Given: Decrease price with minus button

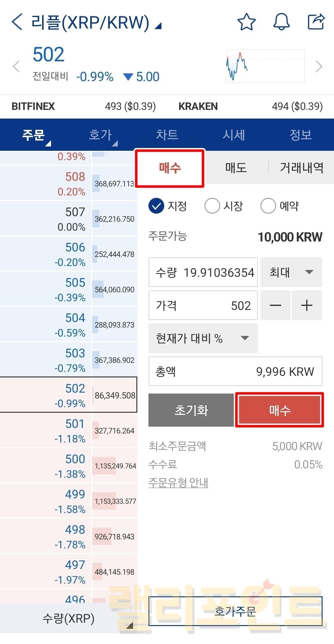Looking at the screenshot, I should click(275, 306).
